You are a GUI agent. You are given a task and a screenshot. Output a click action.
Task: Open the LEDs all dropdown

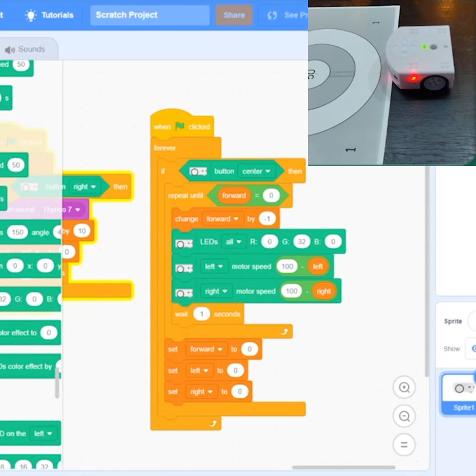pos(234,242)
